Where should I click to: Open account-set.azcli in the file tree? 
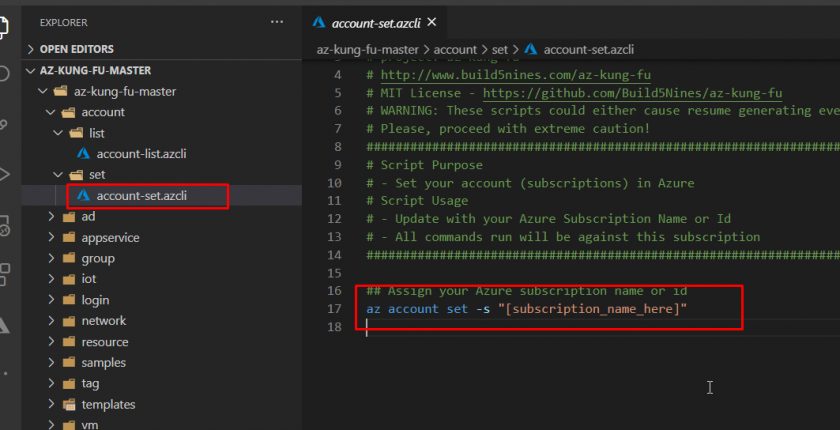click(141, 195)
